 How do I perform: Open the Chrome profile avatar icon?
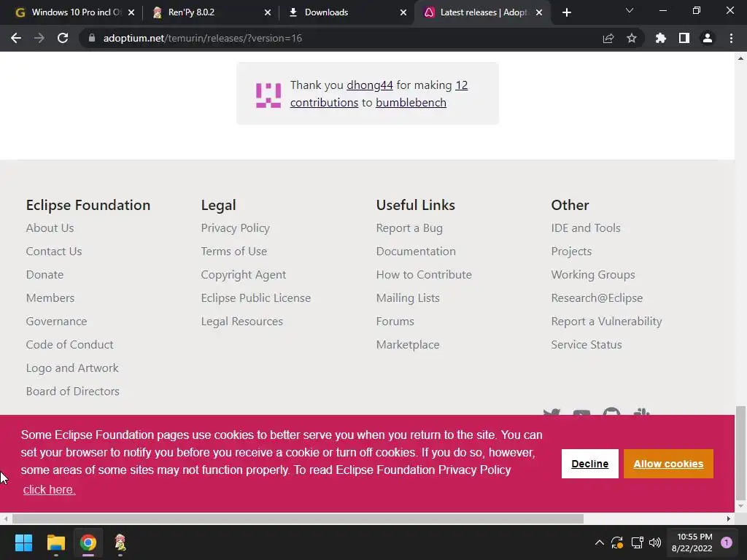708,38
